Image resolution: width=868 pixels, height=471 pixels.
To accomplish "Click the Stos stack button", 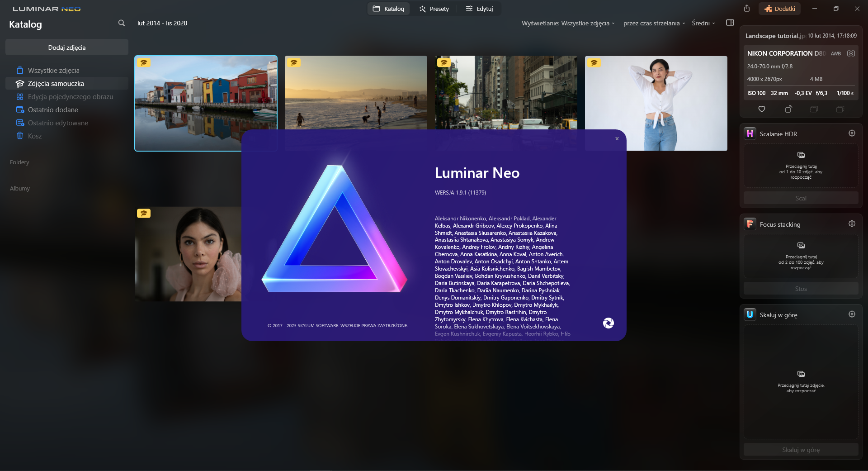I will coord(801,289).
